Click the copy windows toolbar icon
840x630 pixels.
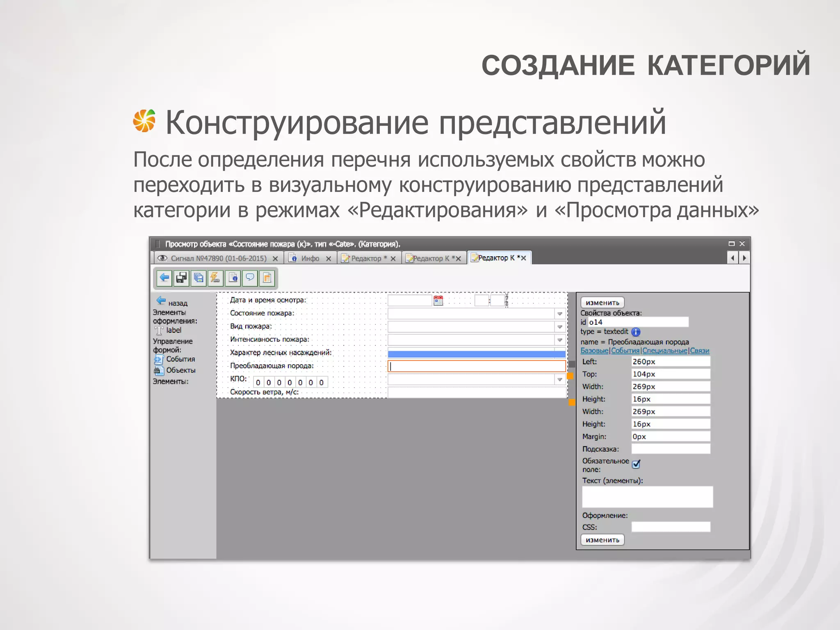[x=199, y=278]
